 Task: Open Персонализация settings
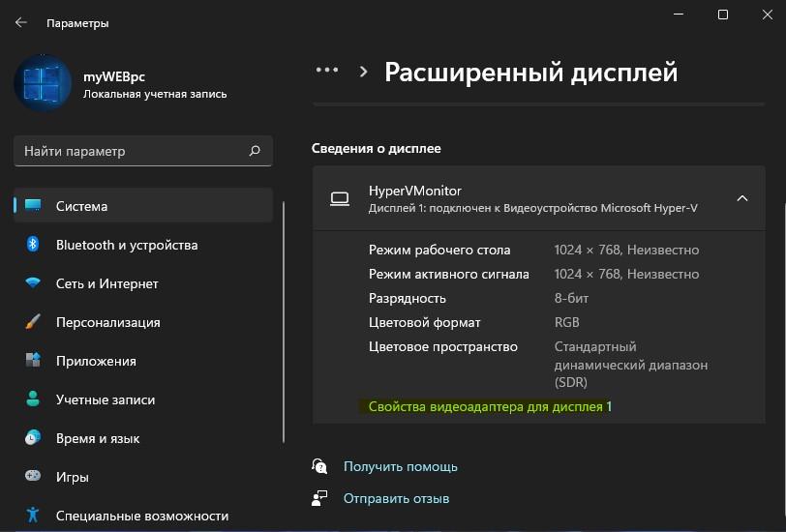click(143, 322)
